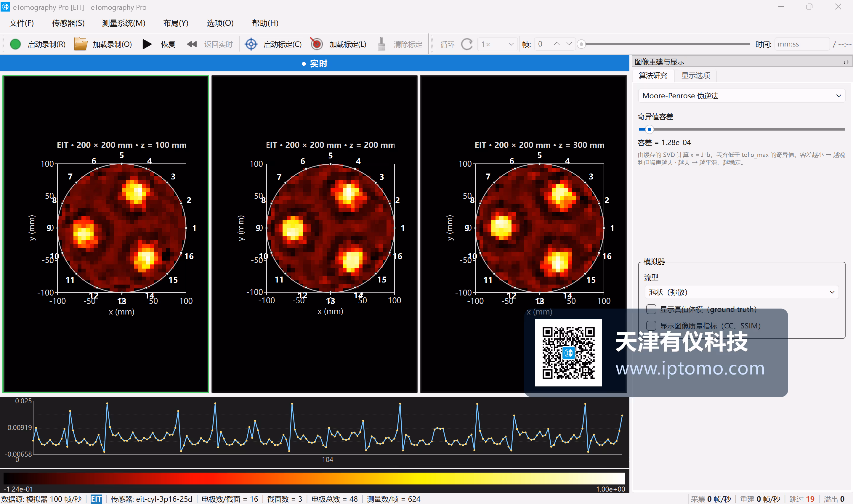Click the 加载录制(O) button label
This screenshot has height=504, width=853.
113,44
